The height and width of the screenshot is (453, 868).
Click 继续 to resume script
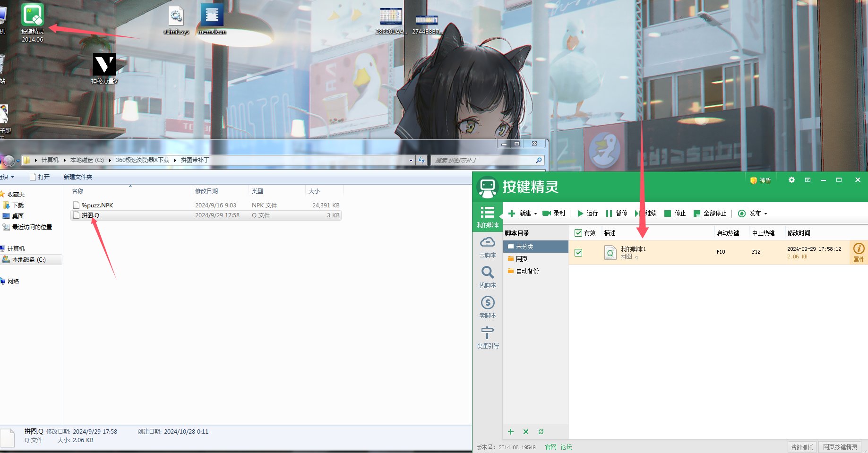click(646, 214)
